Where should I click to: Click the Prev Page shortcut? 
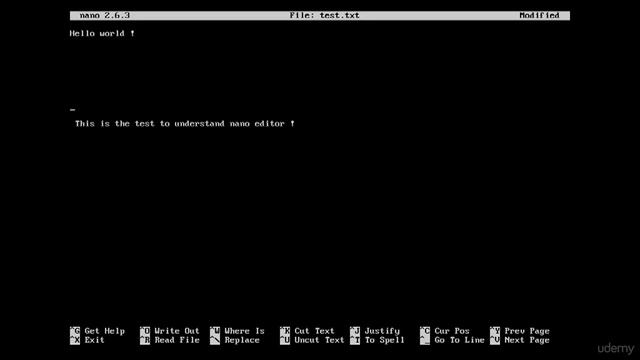(x=520, y=331)
